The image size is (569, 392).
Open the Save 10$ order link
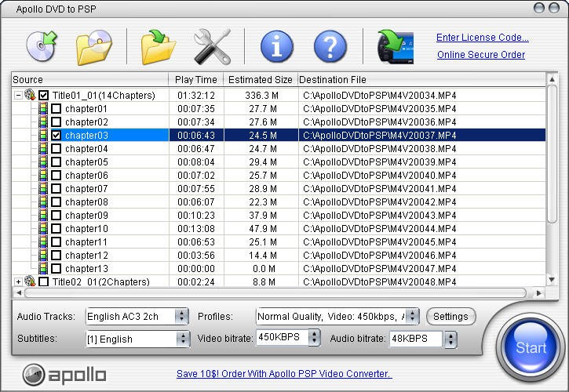(x=284, y=373)
